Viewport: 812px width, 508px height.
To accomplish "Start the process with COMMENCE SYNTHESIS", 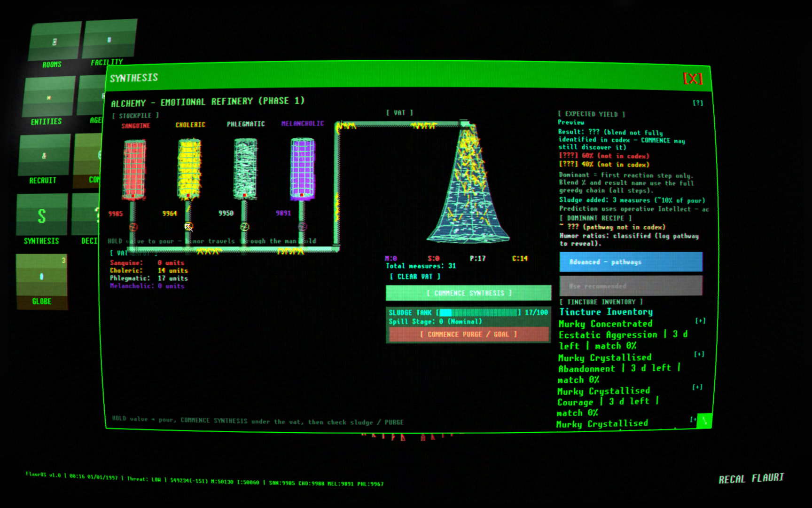I will (468, 293).
